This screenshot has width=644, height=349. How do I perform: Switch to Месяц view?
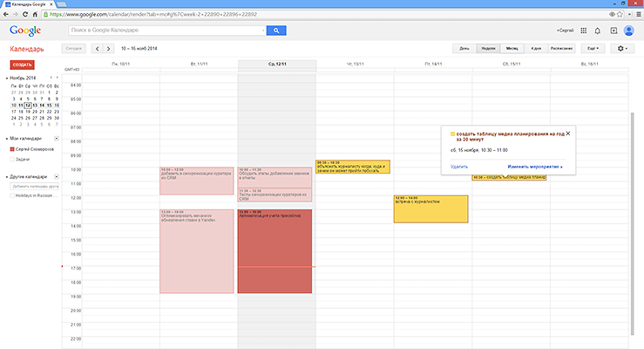coord(512,49)
